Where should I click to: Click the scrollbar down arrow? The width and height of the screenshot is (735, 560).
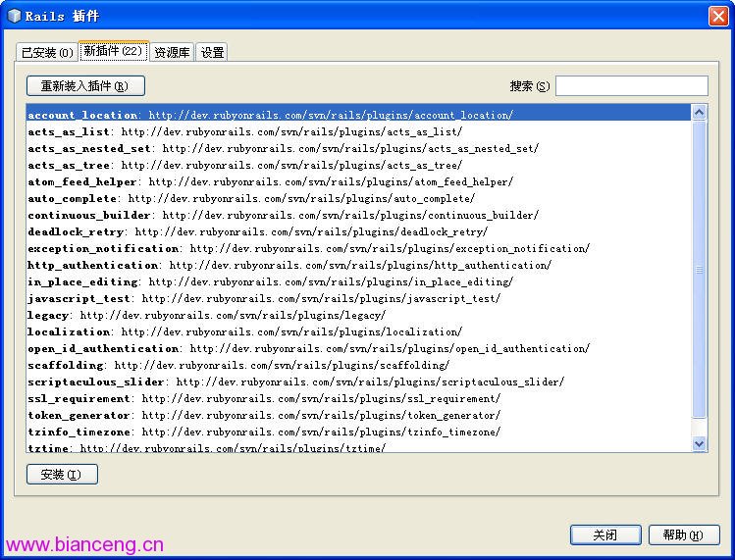click(x=699, y=443)
